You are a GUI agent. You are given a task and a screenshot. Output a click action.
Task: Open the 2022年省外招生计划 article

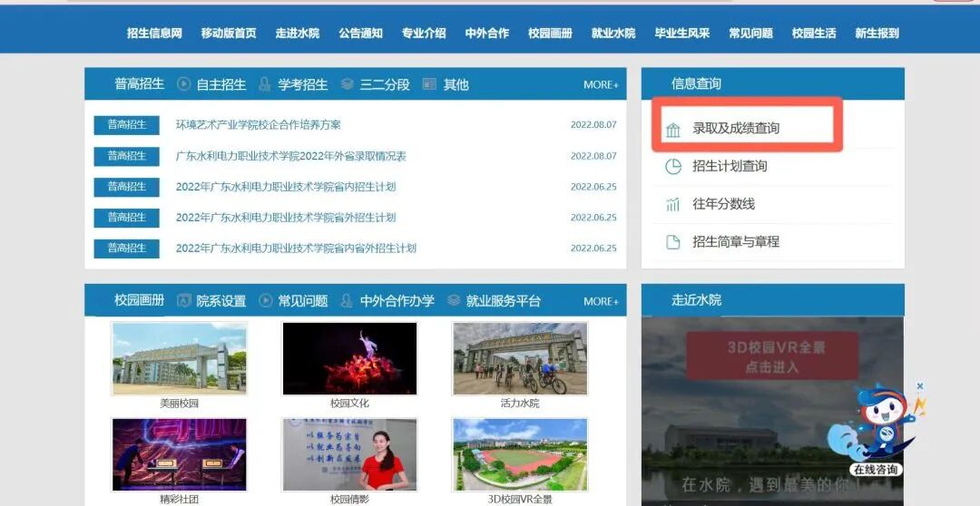(286, 218)
